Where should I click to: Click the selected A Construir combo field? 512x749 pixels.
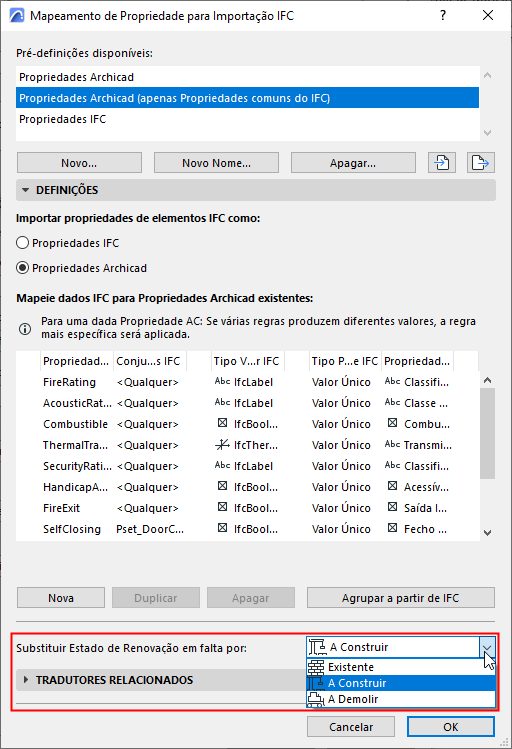393,648
